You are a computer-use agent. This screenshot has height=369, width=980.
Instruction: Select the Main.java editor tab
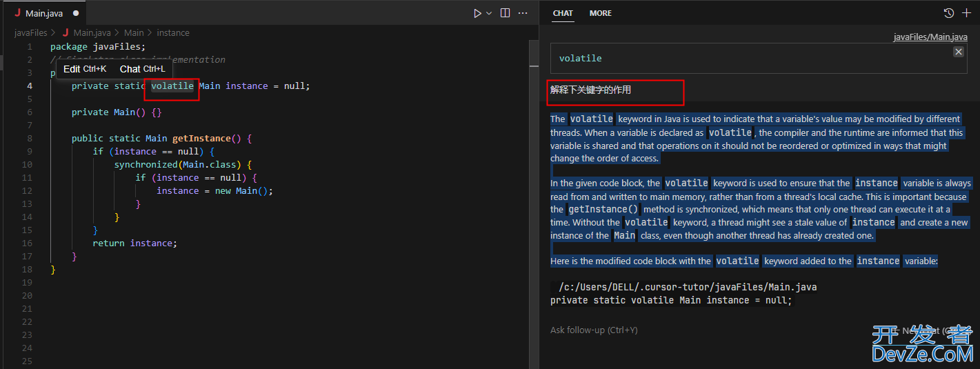coord(45,13)
